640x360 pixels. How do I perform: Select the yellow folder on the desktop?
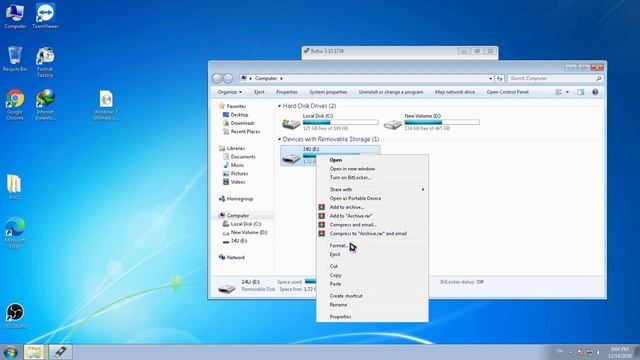(x=15, y=187)
